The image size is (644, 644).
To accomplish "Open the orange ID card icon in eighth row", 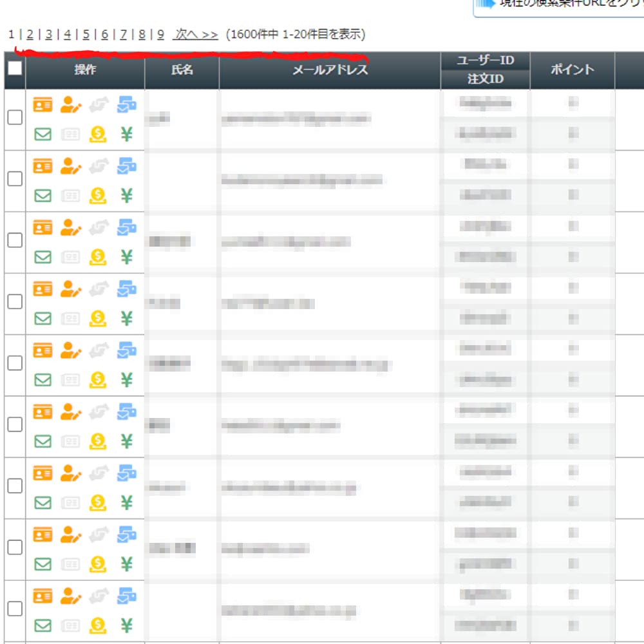I will (43, 535).
